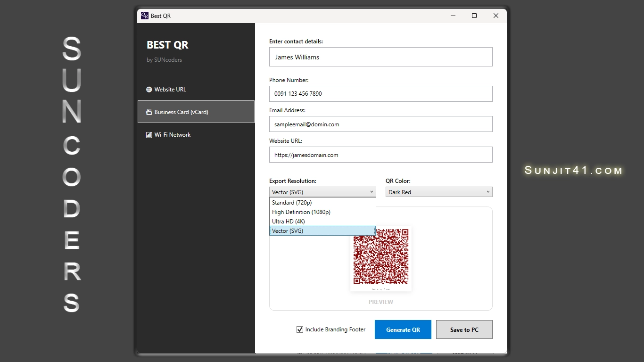Toggle the Include Branding Footer checkbox
Image resolution: width=644 pixels, height=362 pixels.
point(300,329)
